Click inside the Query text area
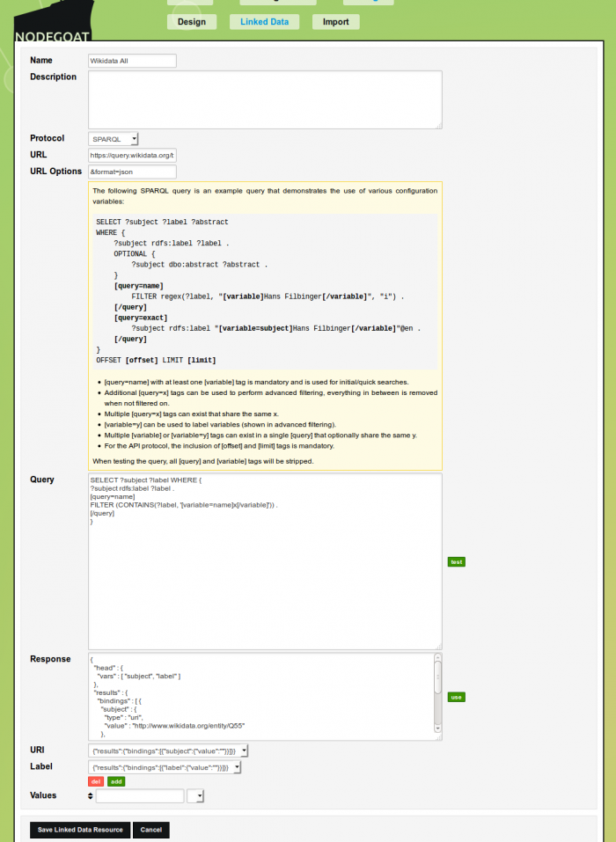This screenshot has width=616, height=842. coord(265,561)
